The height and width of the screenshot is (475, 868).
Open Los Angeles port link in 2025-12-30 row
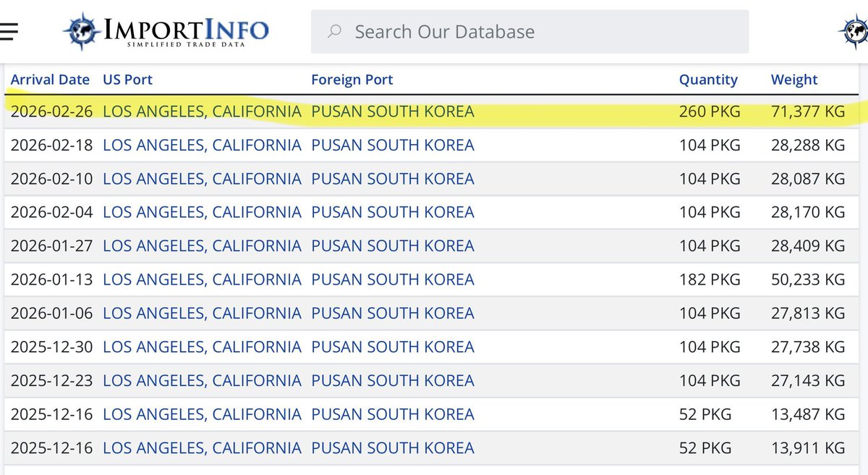[202, 347]
